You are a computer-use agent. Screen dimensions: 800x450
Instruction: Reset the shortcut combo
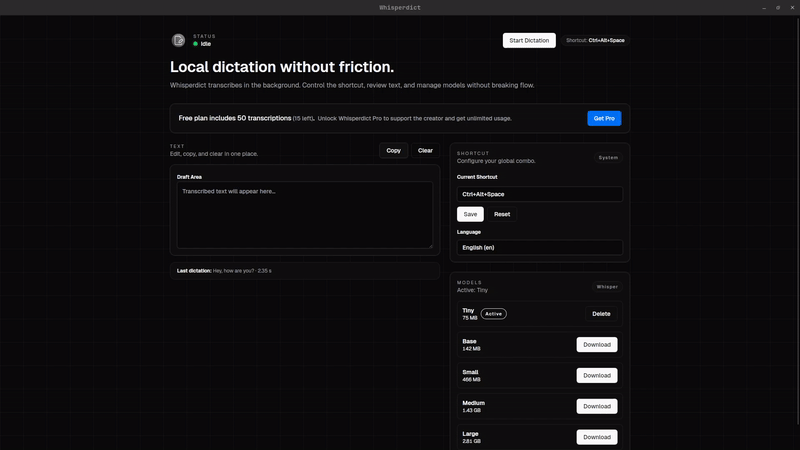pos(502,214)
